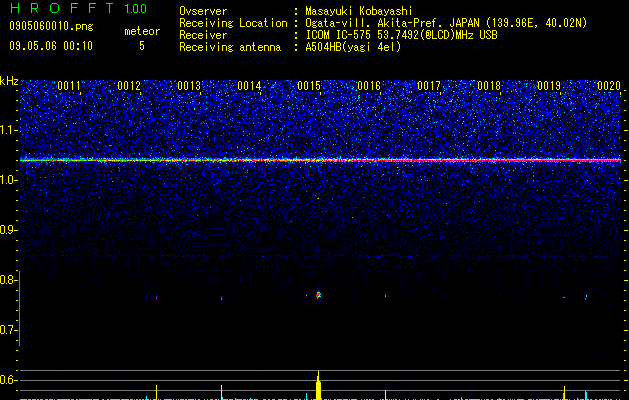The height and width of the screenshot is (400, 629).
Task: Click the 0018 time marker label
Action: (x=489, y=86)
